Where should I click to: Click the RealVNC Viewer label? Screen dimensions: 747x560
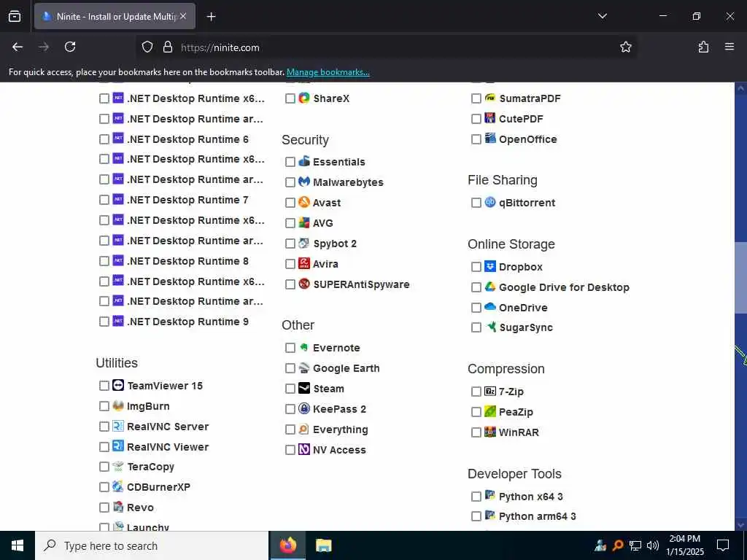(x=168, y=447)
